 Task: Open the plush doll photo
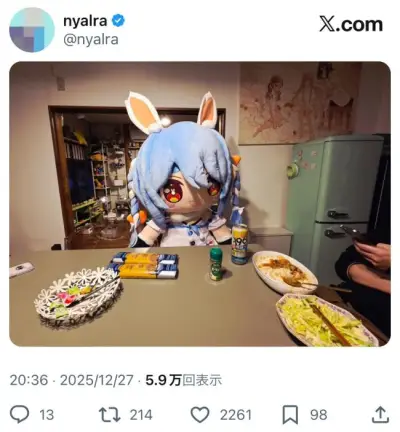[x=200, y=204]
